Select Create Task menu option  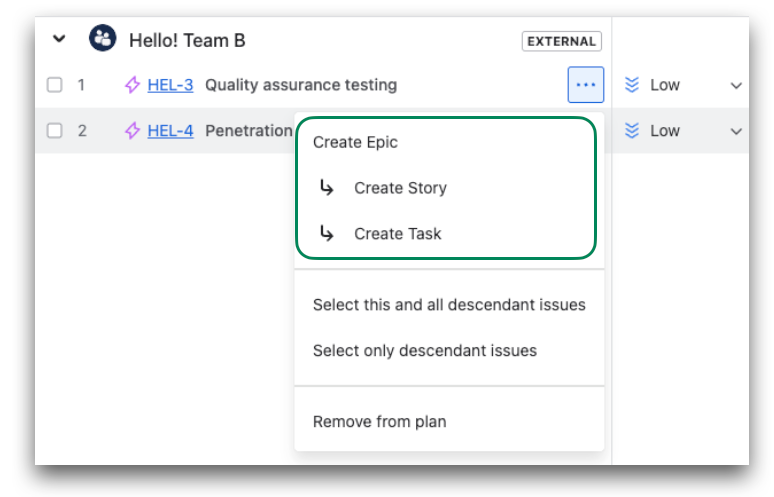pos(397,234)
